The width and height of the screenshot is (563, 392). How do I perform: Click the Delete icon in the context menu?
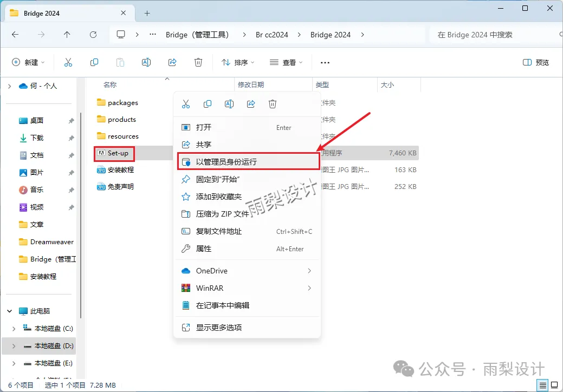pyautogui.click(x=273, y=104)
